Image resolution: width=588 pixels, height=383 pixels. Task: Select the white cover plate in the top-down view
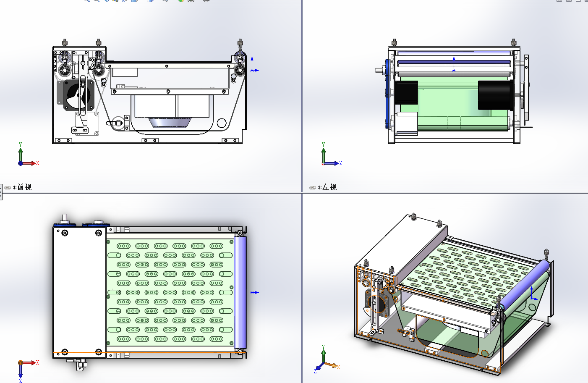tap(79, 292)
